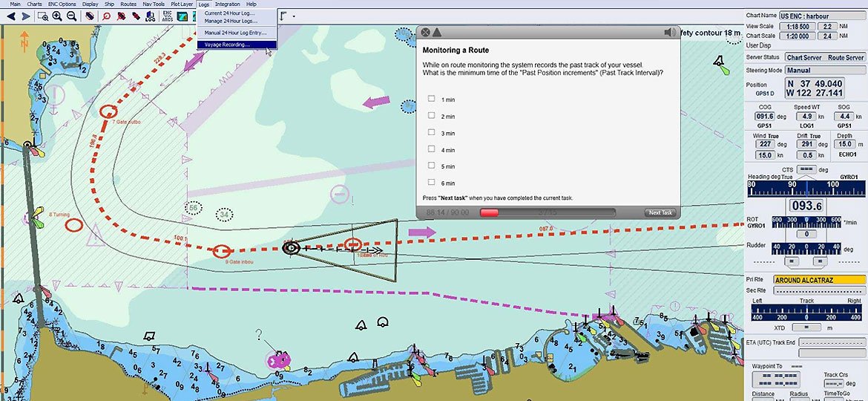Expand the dropdown arrow beside flag icon
Viewport: 868px width, 401px height.
click(x=294, y=16)
